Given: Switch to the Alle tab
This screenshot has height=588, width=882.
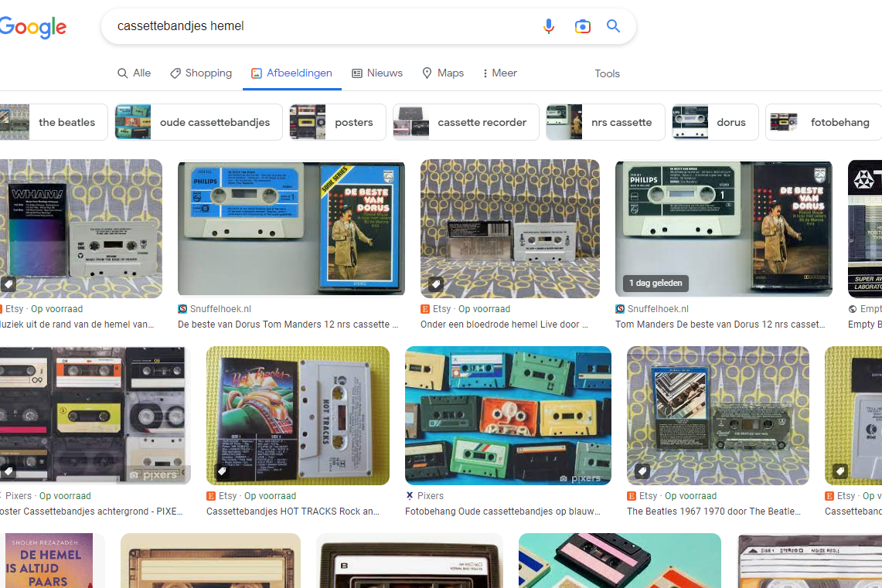Looking at the screenshot, I should pos(134,73).
